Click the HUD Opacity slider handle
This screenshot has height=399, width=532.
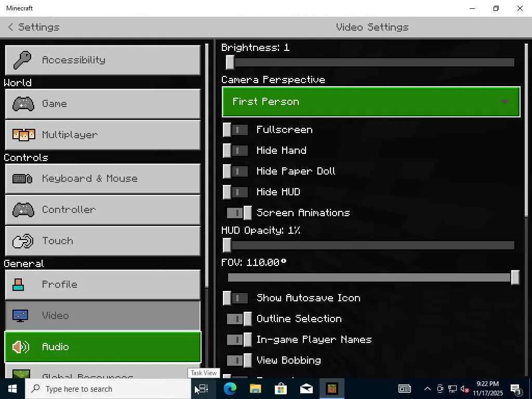click(x=227, y=245)
